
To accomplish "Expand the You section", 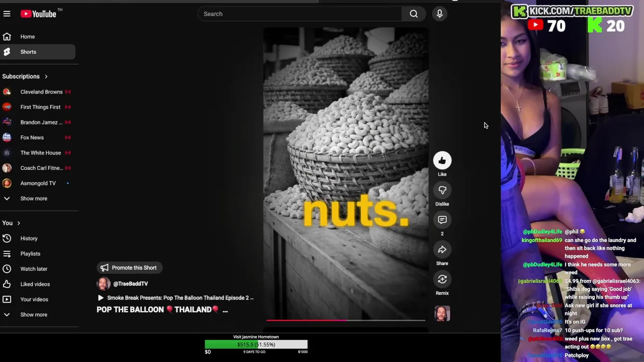I will 11,223.
